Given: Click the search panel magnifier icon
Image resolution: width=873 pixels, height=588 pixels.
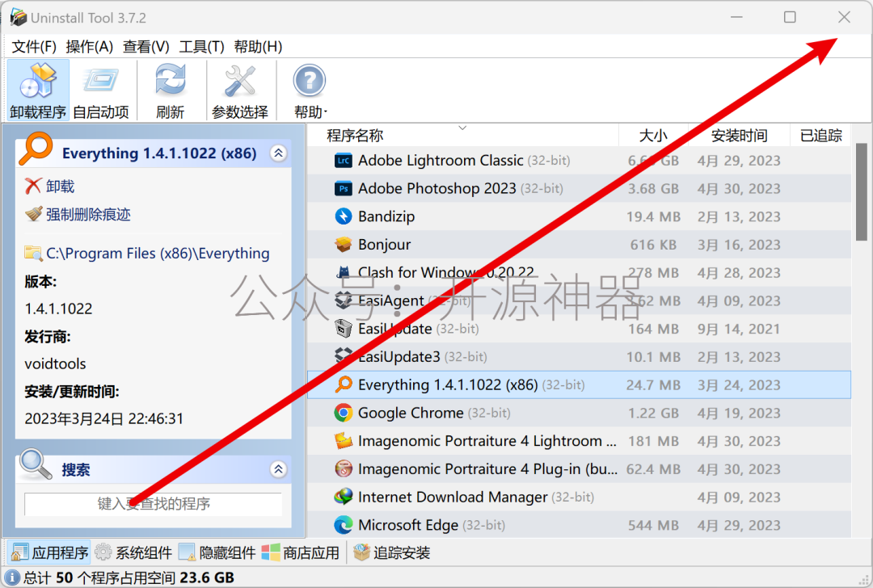Looking at the screenshot, I should (35, 465).
